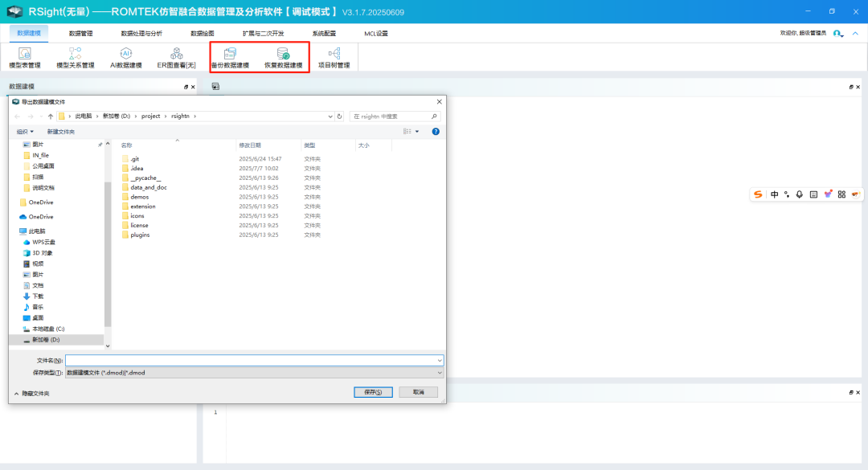The image size is (868, 470).
Task: Open 数据绘图 ribbon tab
Action: click(x=202, y=33)
